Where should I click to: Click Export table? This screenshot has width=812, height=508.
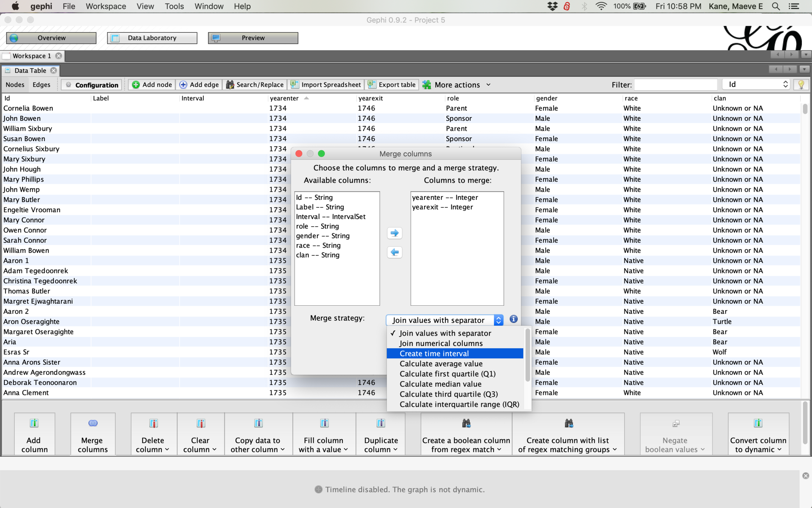[x=392, y=85]
